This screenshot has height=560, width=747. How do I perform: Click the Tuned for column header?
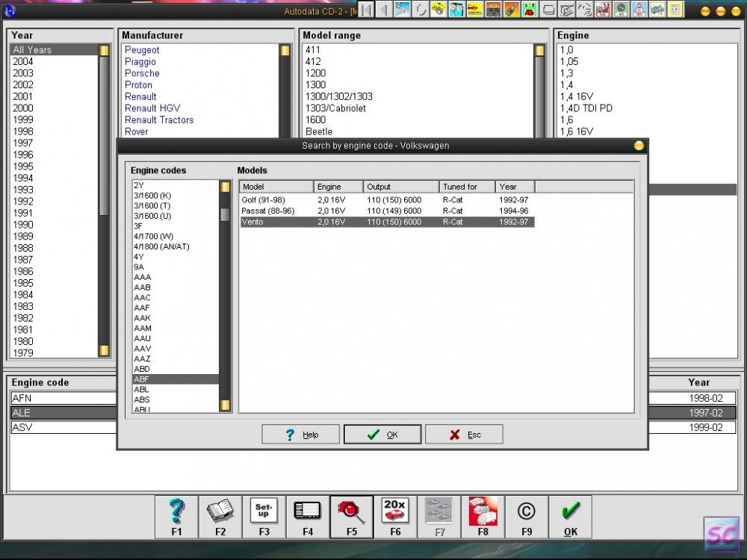coord(468,187)
